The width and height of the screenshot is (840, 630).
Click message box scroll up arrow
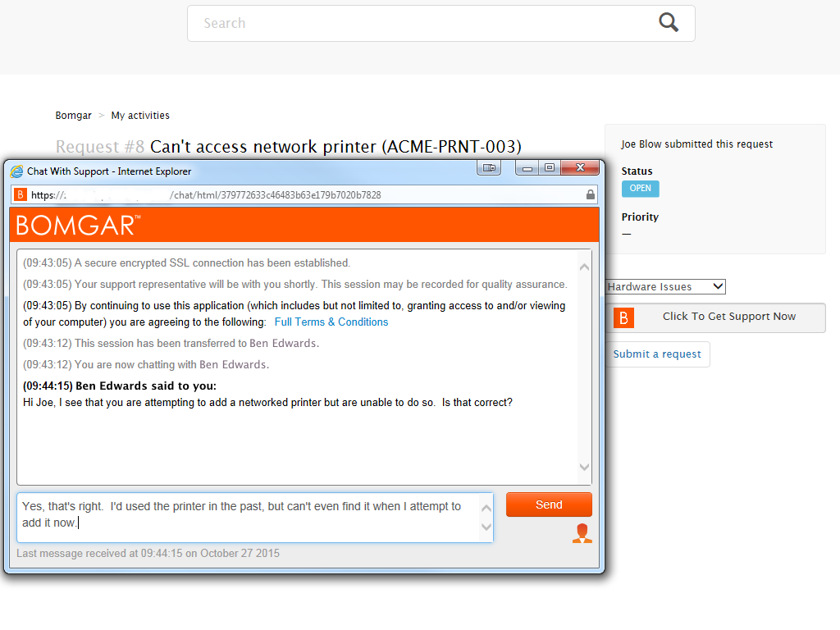(486, 509)
